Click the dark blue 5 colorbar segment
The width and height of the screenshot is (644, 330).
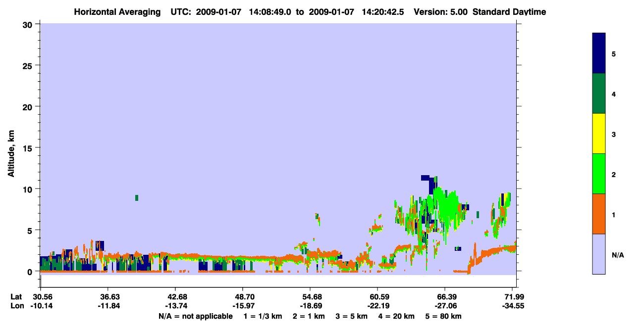(x=599, y=53)
